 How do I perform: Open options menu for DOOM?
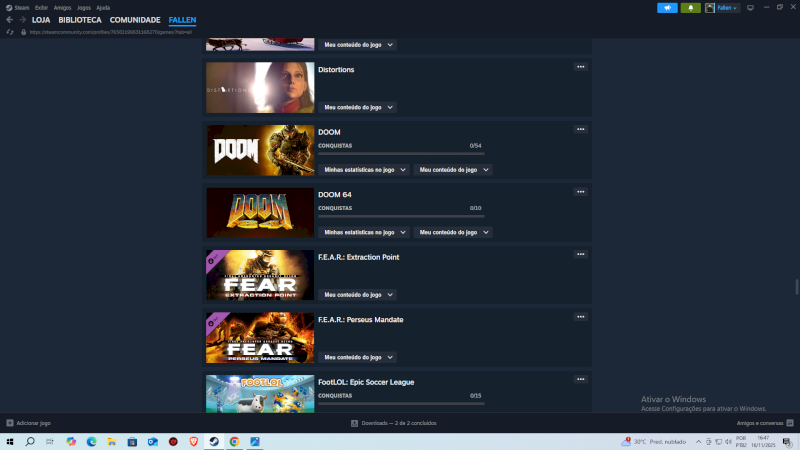point(581,129)
